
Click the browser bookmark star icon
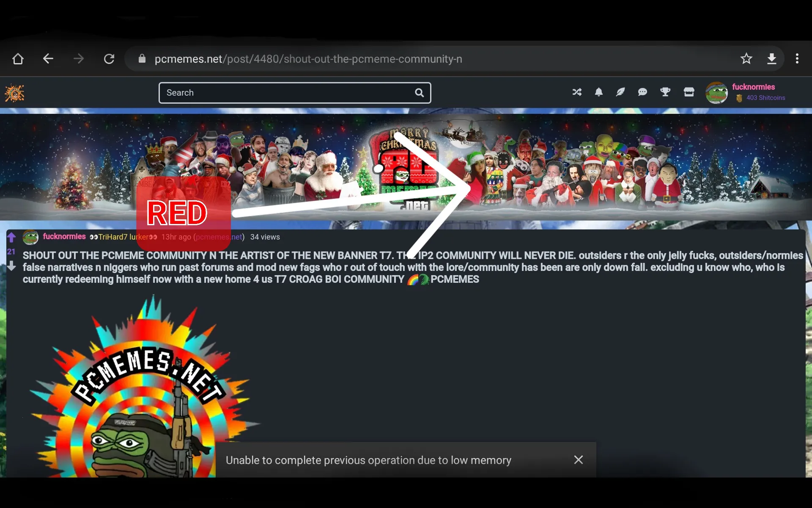(x=746, y=58)
